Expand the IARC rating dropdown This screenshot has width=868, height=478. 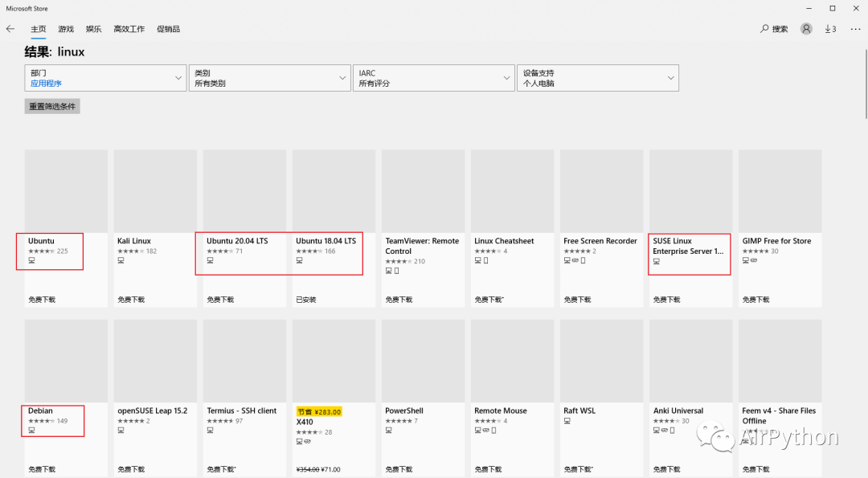(433, 78)
